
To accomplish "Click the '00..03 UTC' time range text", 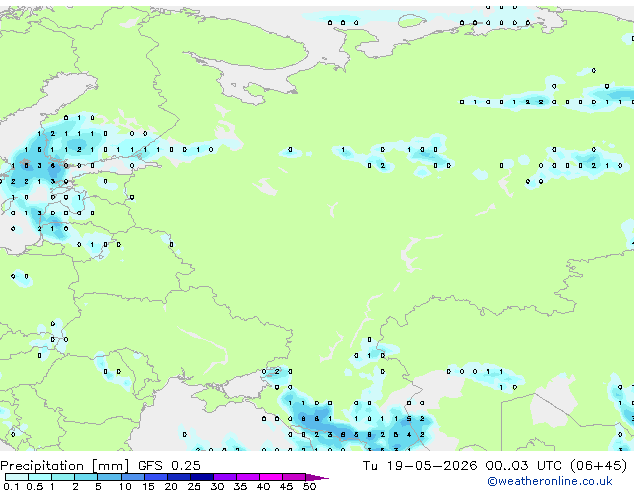I will [x=524, y=466].
